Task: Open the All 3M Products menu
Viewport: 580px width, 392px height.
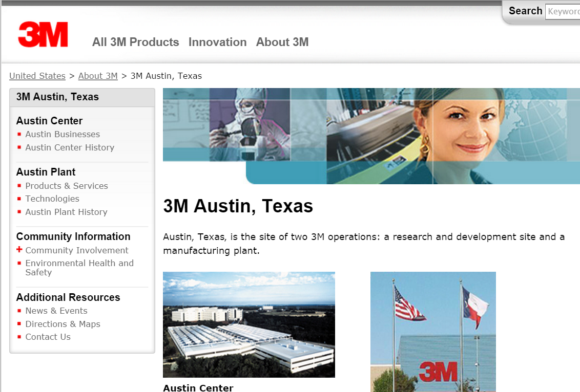Action: pyautogui.click(x=135, y=42)
